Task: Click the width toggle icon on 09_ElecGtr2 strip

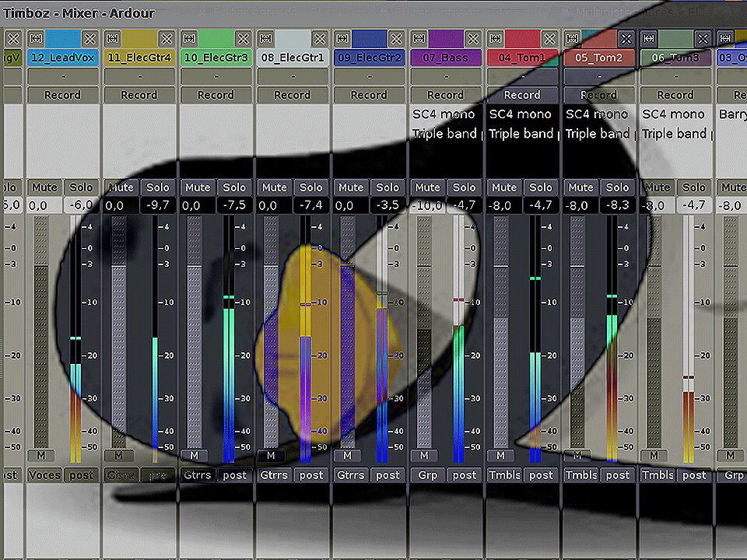Action: pos(342,39)
